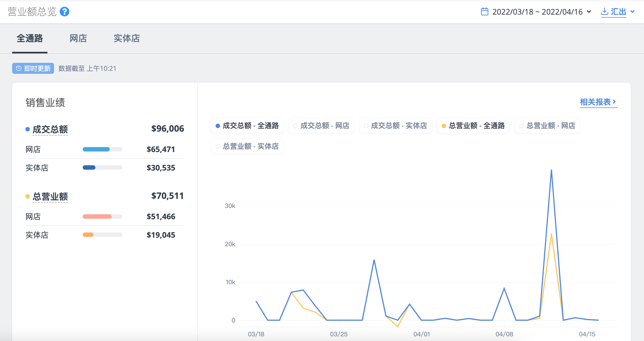Open the 相关报表 link
Screen dimensions: 644x341
(x=599, y=102)
